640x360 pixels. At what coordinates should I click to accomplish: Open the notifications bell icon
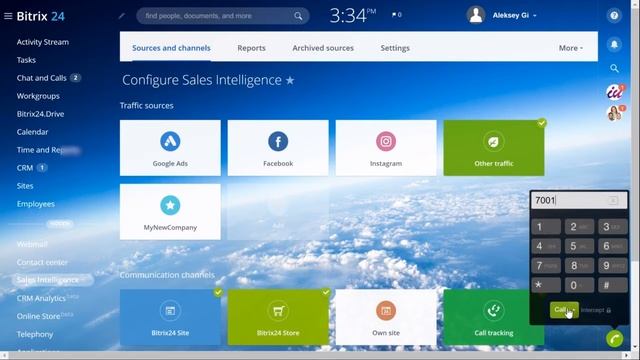click(614, 44)
